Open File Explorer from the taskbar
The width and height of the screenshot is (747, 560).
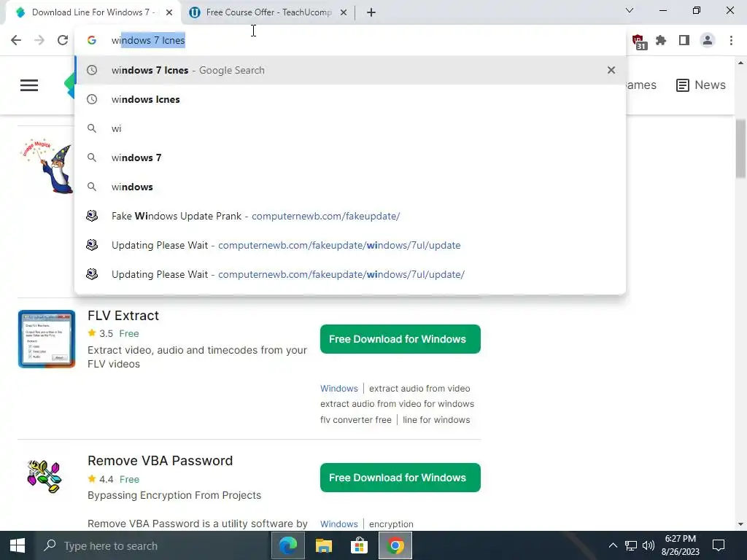point(324,545)
